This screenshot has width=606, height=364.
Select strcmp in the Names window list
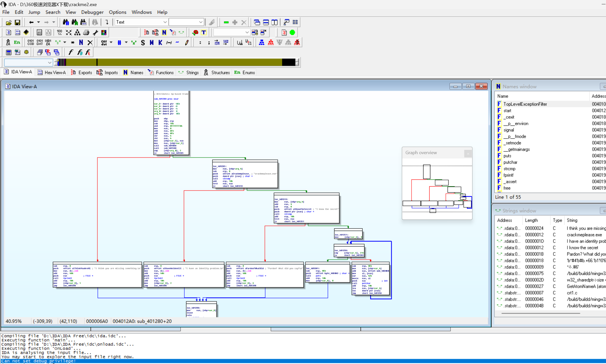click(509, 169)
